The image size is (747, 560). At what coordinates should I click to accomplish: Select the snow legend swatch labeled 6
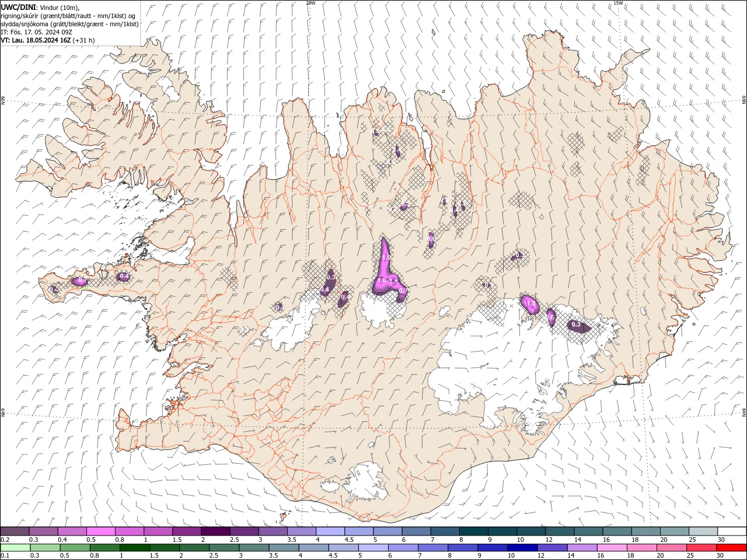coord(416,531)
